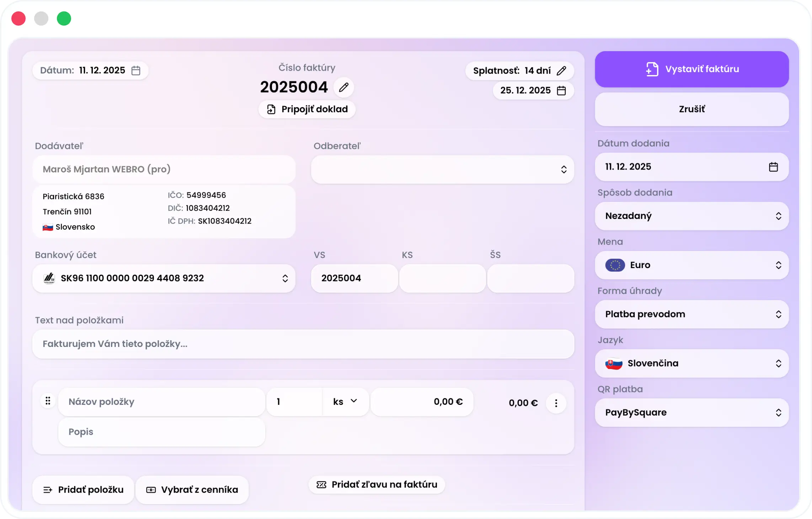Image resolution: width=812 pixels, height=519 pixels.
Task: Click the Euro flag icon in Mena field
Action: 615,265
